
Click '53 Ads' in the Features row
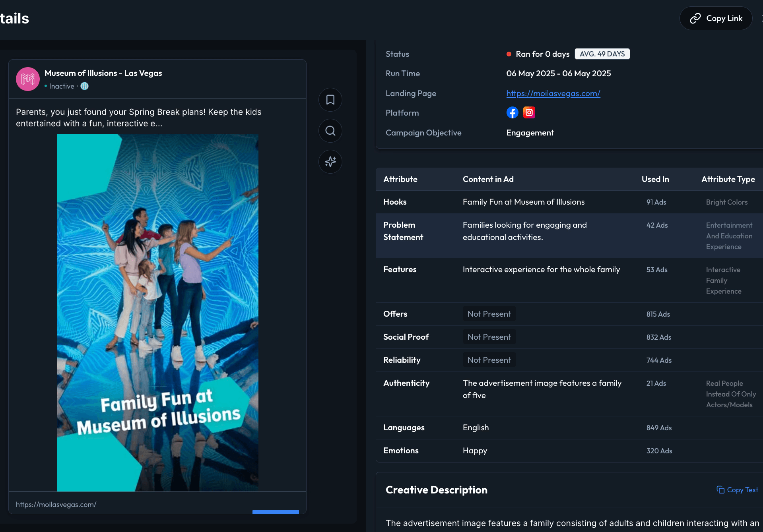pyautogui.click(x=657, y=270)
